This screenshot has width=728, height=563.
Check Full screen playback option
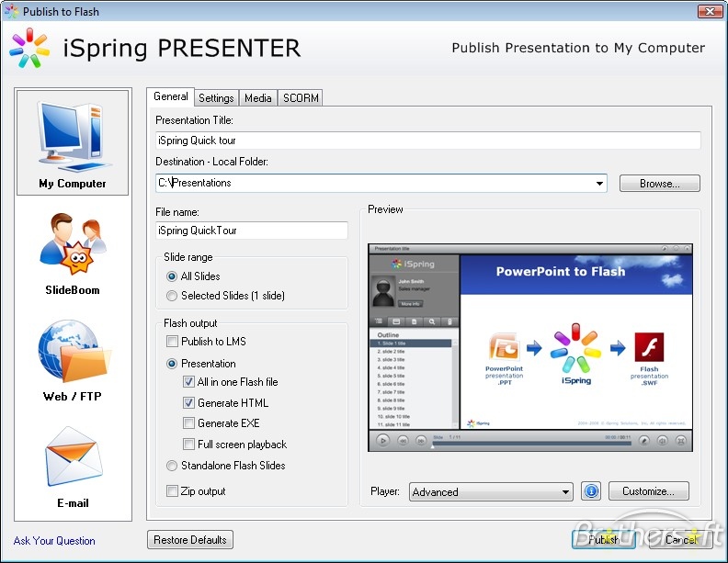(188, 444)
